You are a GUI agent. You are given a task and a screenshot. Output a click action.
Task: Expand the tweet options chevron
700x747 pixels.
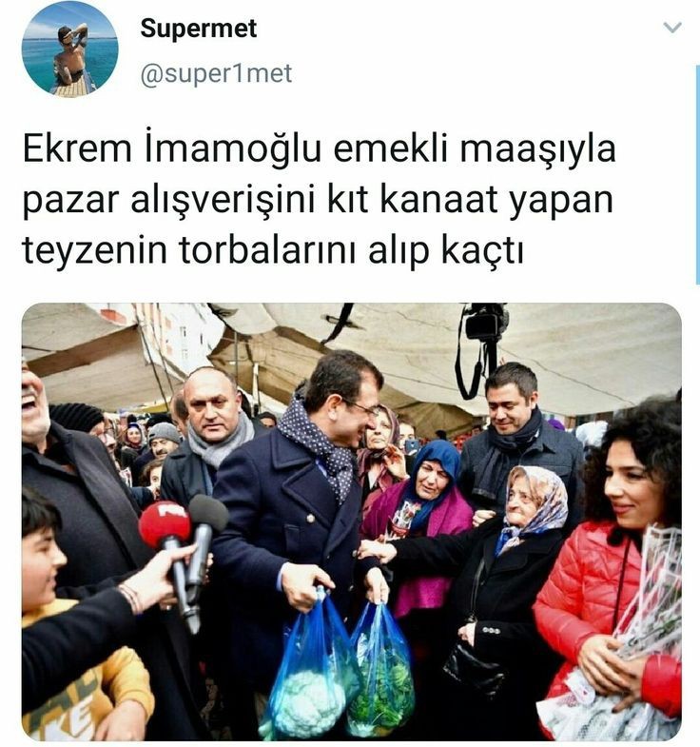pyautogui.click(x=671, y=28)
